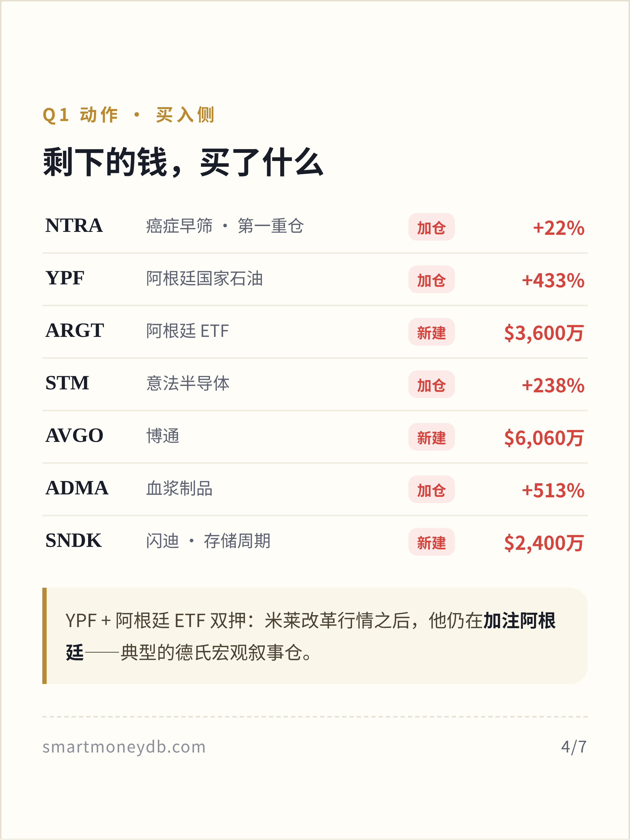Screen dimensions: 630x840
Task: Open the smartmoneydb.com link
Action: pyautogui.click(x=124, y=747)
